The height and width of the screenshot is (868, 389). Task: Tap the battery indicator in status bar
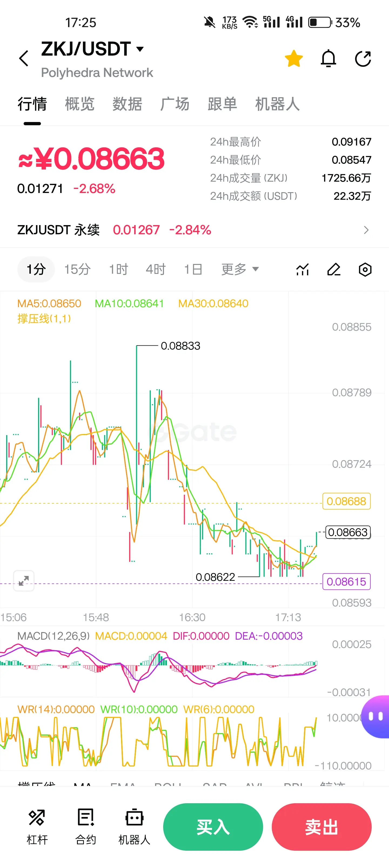click(x=320, y=22)
